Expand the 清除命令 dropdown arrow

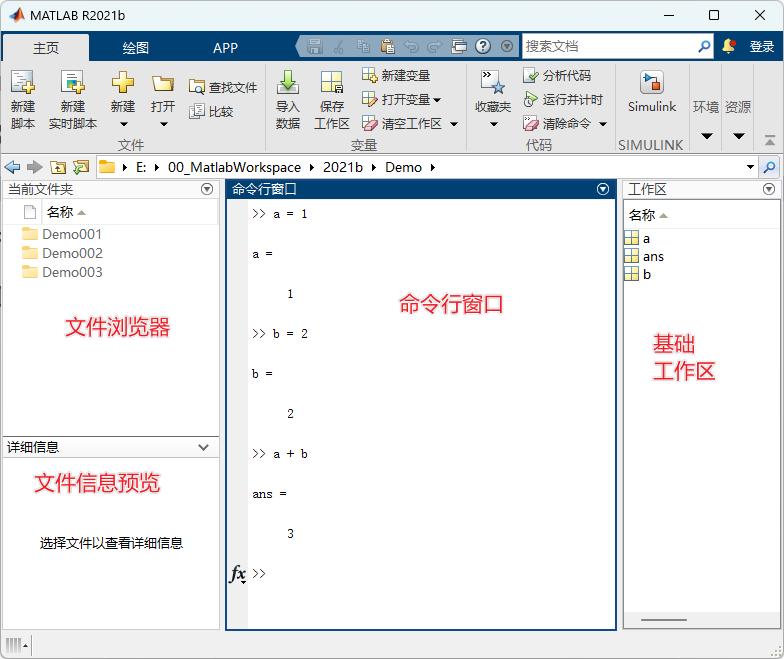click(603, 124)
